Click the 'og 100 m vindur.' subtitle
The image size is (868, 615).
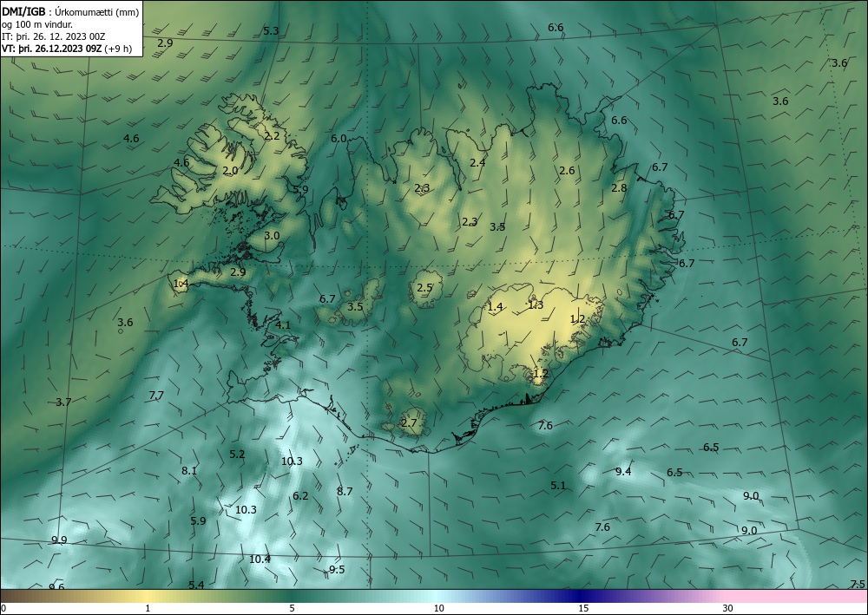tap(37, 24)
